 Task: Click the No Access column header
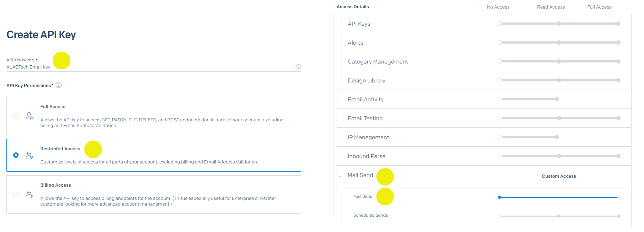point(498,7)
